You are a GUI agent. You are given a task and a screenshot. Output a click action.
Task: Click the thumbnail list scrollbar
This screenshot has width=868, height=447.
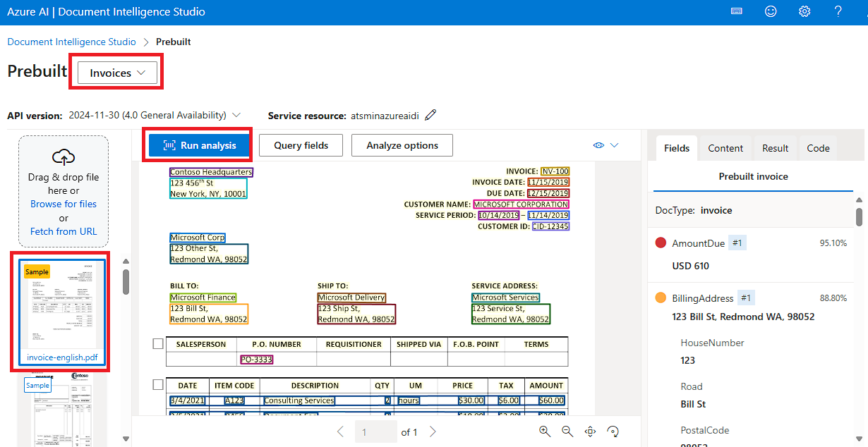pos(126,282)
